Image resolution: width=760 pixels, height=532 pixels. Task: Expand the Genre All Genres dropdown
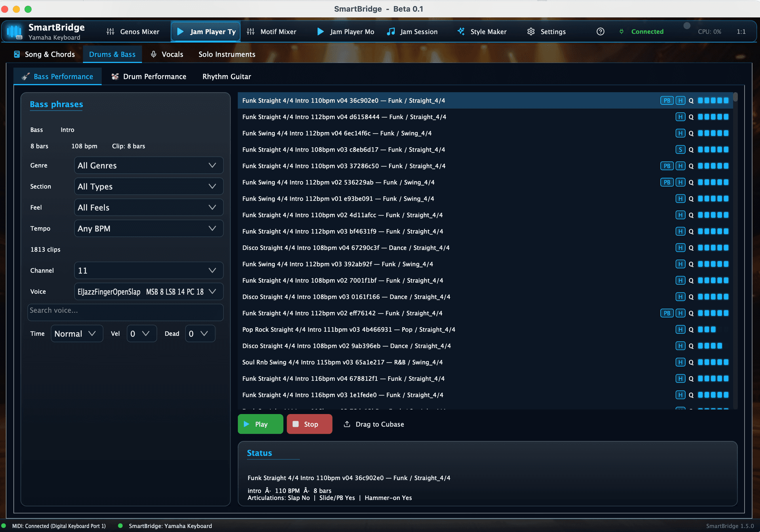[x=148, y=165]
